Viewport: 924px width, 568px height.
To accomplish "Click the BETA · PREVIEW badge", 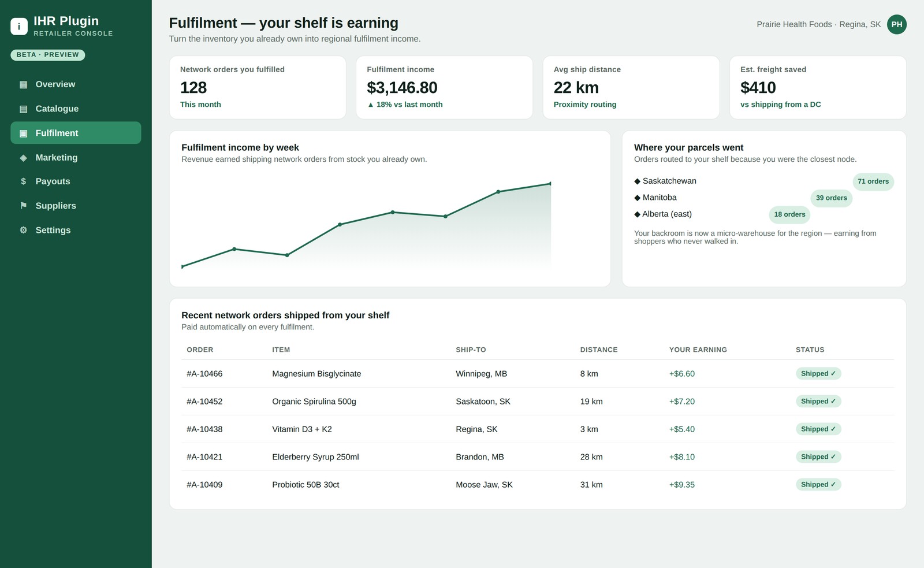I will point(48,55).
